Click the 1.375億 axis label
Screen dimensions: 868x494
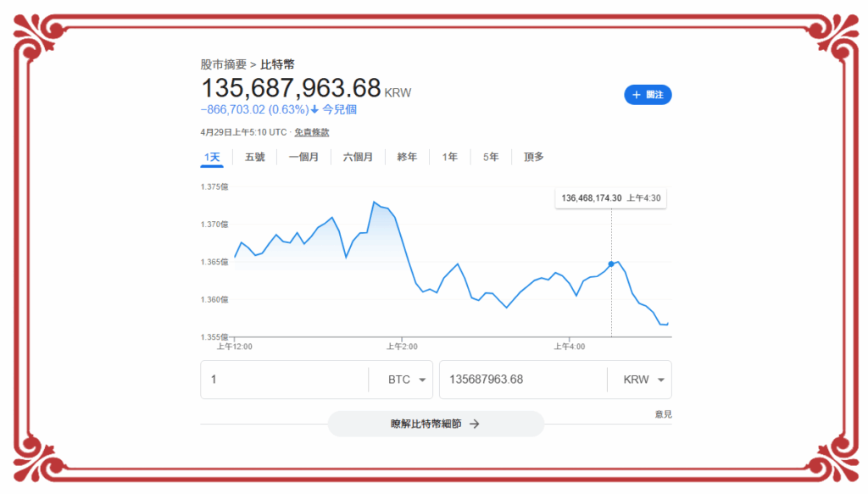click(214, 187)
